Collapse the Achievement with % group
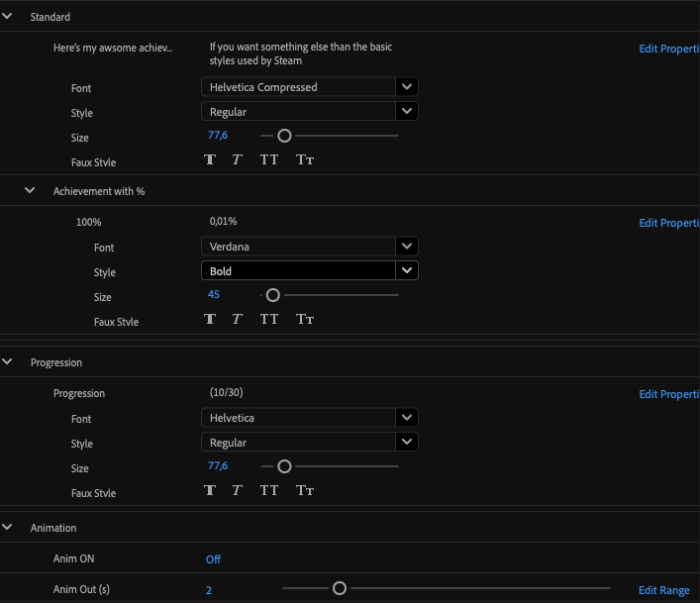This screenshot has height=603, width=700. click(x=31, y=190)
